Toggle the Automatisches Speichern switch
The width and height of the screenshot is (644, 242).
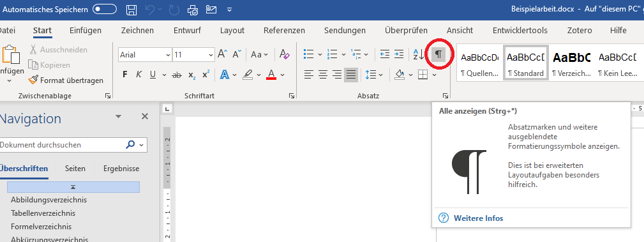[x=104, y=9]
